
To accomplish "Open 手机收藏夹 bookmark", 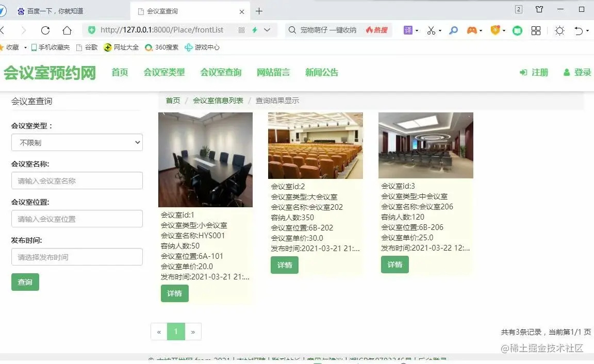I will tap(51, 47).
